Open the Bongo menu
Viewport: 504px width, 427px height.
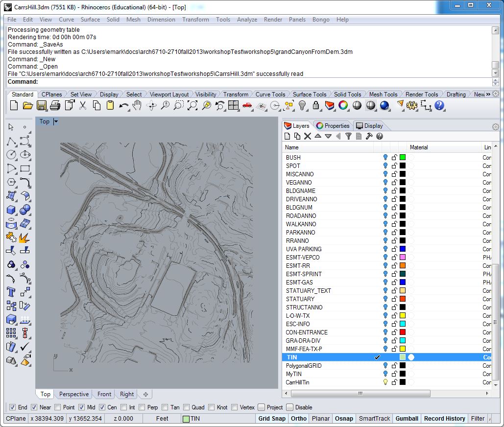point(321,20)
